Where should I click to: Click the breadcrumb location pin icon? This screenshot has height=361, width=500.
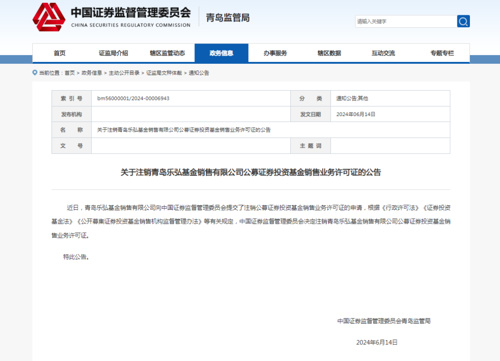(x=35, y=72)
